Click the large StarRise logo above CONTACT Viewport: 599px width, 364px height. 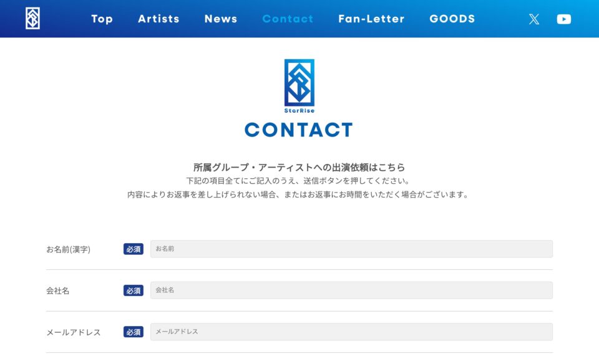click(x=299, y=86)
